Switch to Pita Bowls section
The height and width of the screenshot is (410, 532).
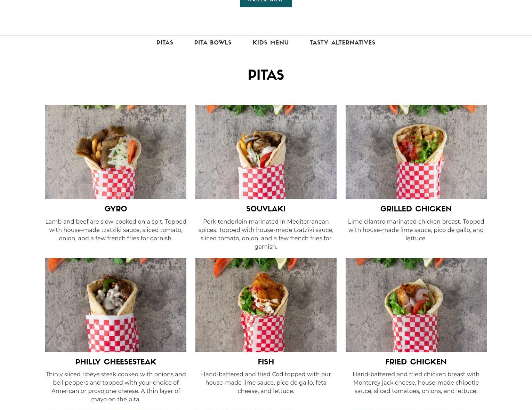(x=213, y=43)
